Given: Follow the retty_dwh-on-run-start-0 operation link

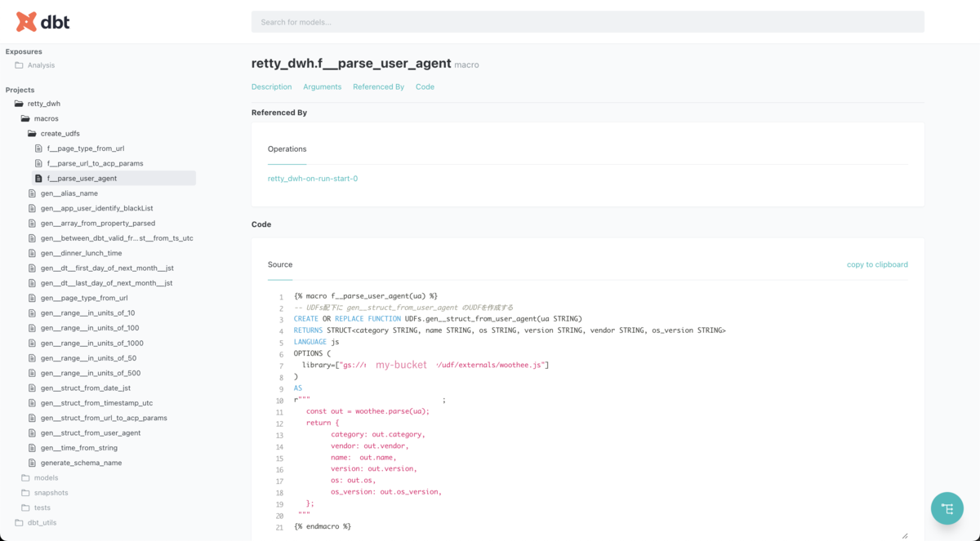Looking at the screenshot, I should [x=313, y=178].
